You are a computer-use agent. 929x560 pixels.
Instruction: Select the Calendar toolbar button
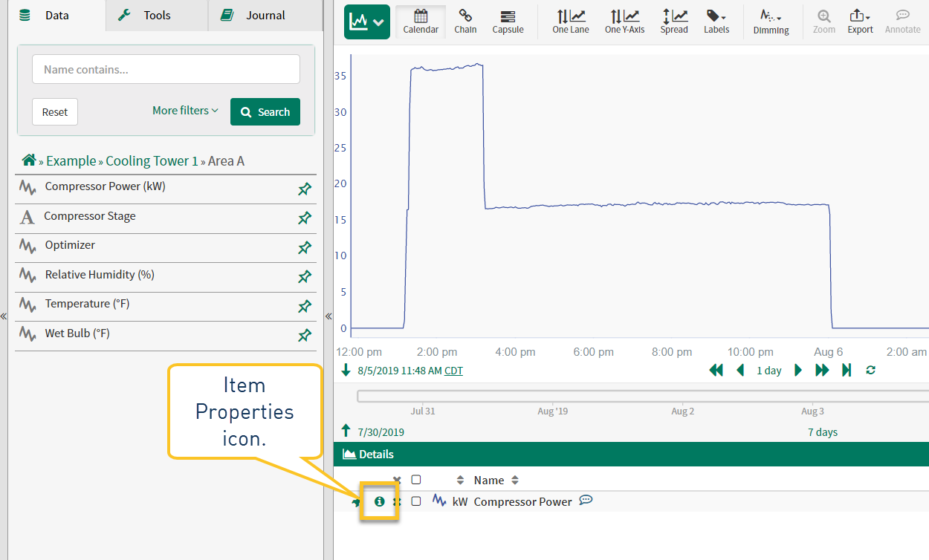(x=421, y=22)
